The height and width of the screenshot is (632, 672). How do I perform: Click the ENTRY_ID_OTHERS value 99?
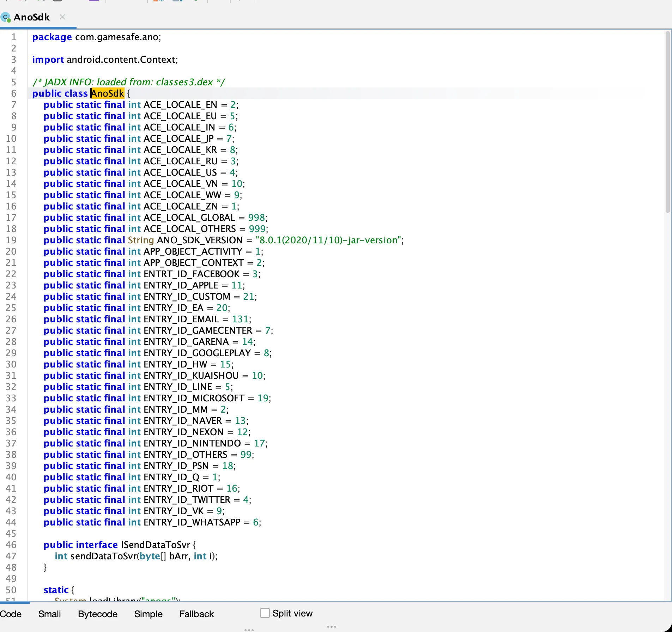tap(246, 455)
